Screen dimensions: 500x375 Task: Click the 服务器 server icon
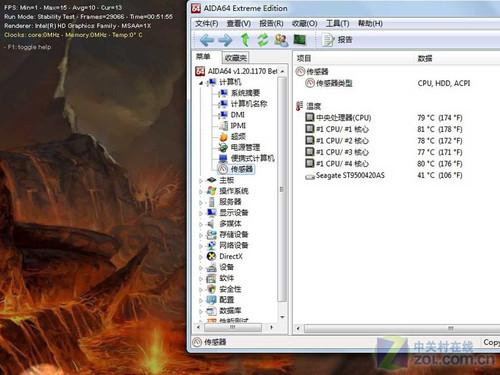(212, 202)
